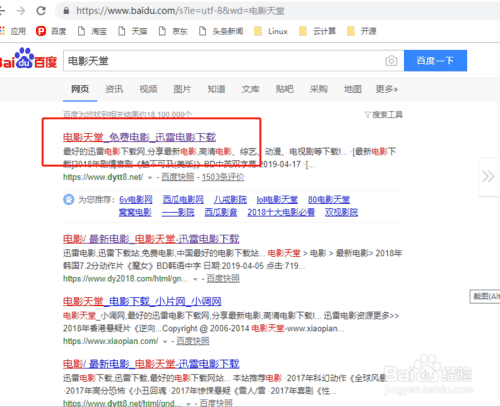500x407 pixels.
Task: Click the address bar URL
Action: pos(180,11)
